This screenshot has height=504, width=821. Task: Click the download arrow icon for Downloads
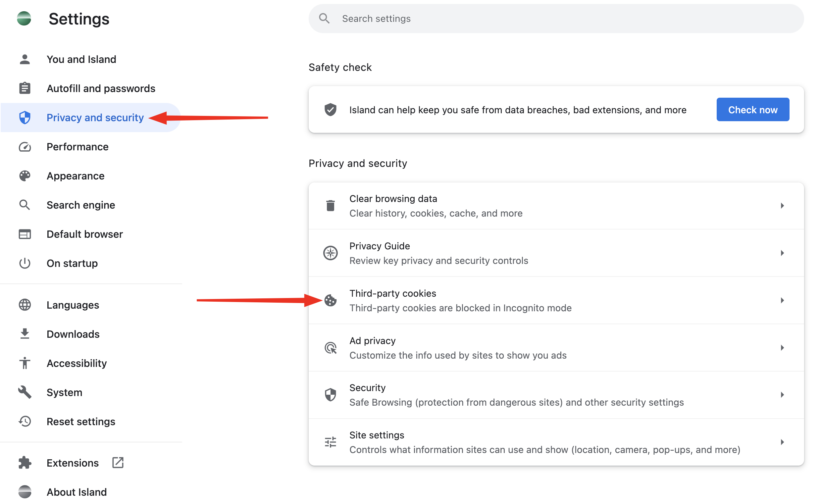pos(25,334)
